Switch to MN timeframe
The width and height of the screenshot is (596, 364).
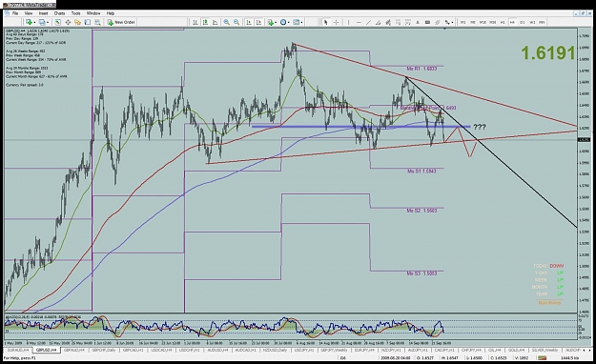tap(542, 23)
